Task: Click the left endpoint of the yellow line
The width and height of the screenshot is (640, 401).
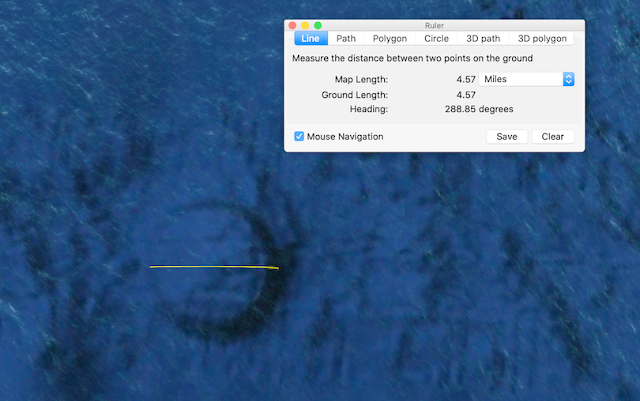Action: coord(150,267)
